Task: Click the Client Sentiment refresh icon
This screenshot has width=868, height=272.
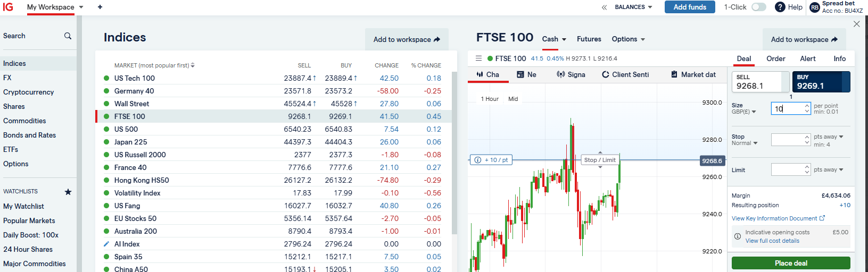Action: pyautogui.click(x=606, y=74)
